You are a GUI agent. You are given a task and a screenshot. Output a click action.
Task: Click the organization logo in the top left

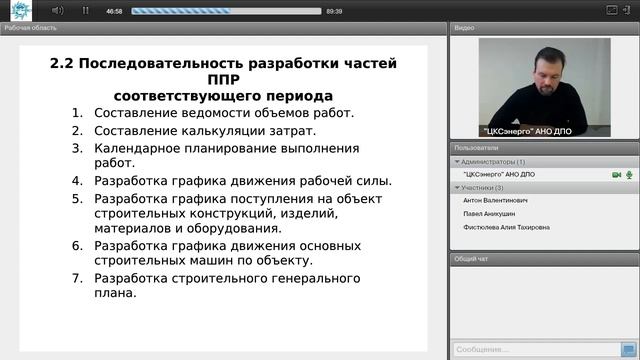20,11
